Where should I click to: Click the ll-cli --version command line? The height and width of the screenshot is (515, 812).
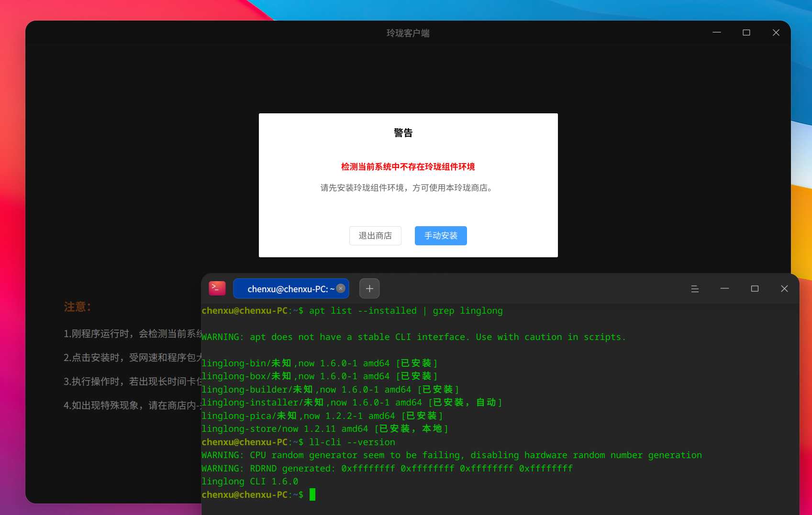coord(299,442)
